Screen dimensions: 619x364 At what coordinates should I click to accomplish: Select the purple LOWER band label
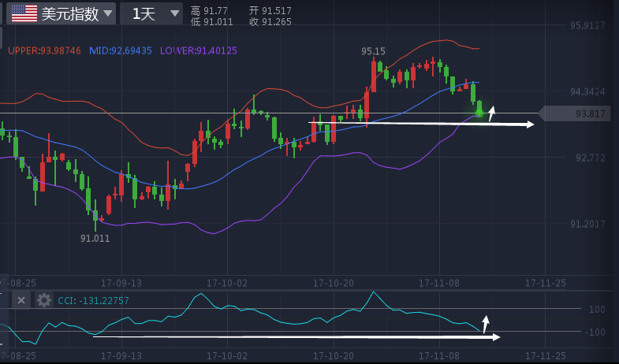(198, 50)
